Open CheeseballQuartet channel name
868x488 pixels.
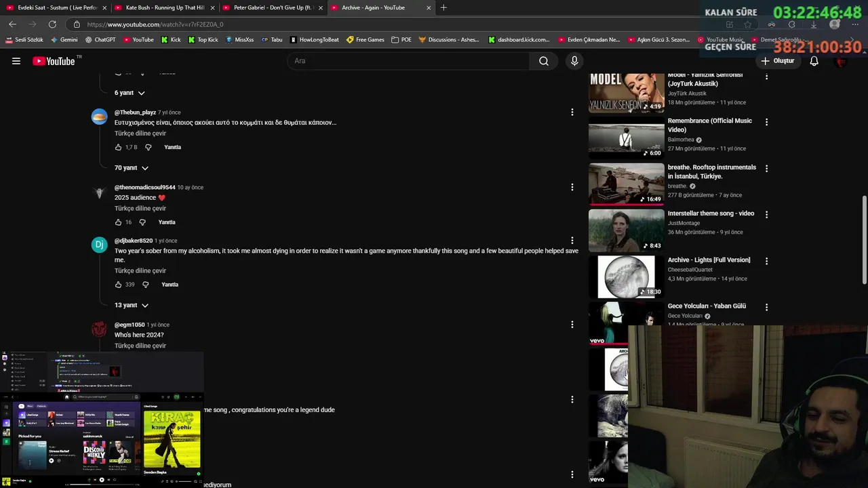coord(690,270)
